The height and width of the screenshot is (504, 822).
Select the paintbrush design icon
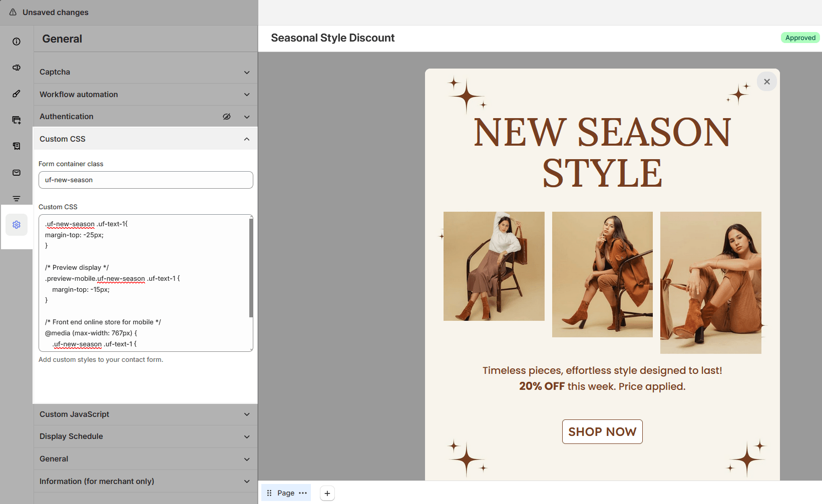pos(17,94)
